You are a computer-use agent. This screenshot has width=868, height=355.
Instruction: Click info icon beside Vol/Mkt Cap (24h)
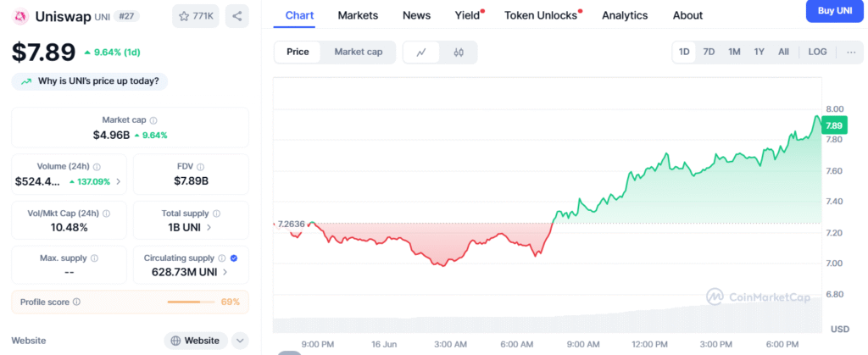coord(106,214)
